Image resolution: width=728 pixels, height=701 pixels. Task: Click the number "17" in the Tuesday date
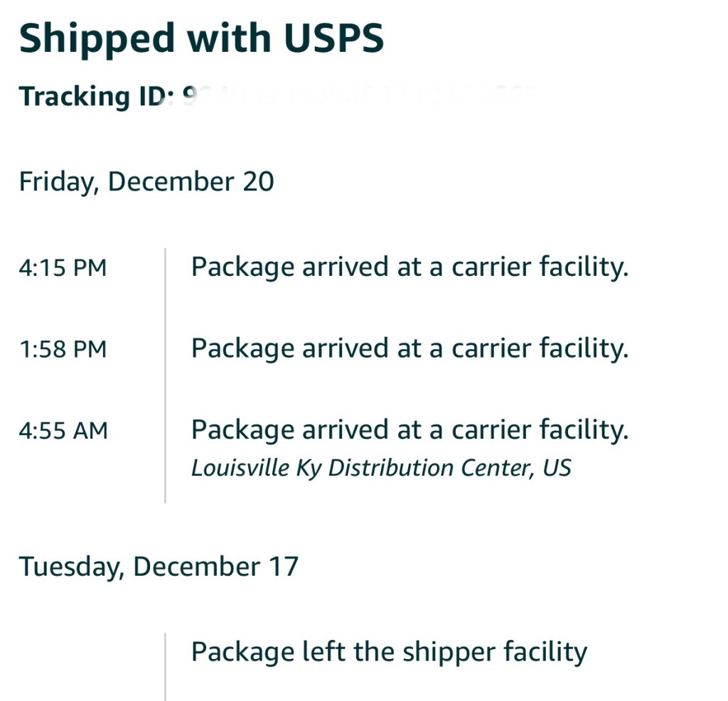click(284, 567)
